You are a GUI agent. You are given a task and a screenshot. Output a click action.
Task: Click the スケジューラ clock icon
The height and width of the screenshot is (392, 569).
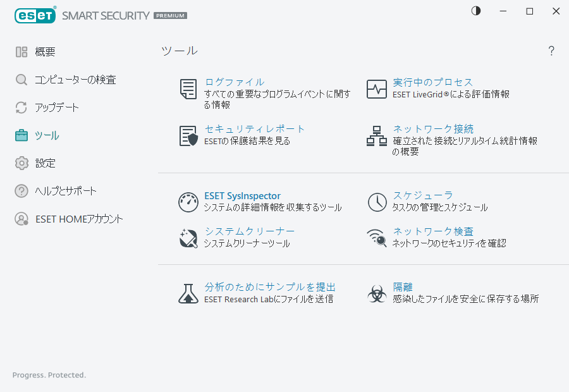[377, 202]
